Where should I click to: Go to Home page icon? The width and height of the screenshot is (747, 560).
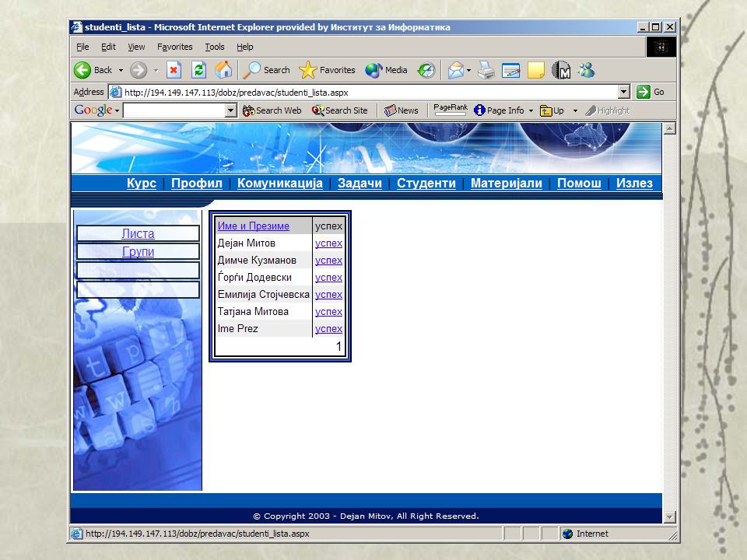[223, 70]
